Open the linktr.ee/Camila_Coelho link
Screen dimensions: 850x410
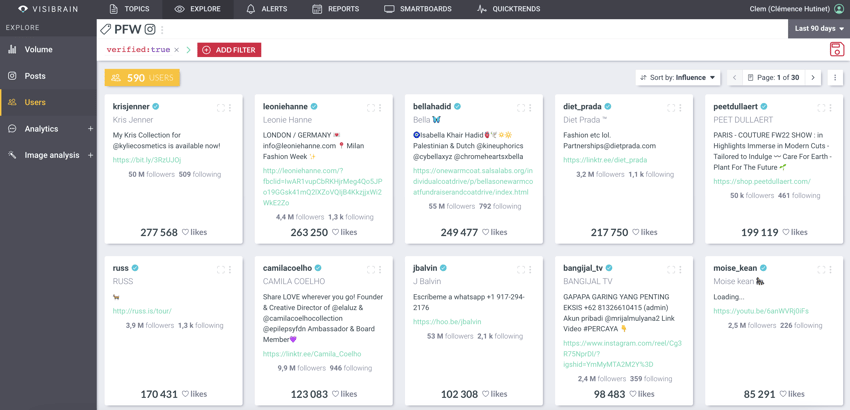(312, 354)
